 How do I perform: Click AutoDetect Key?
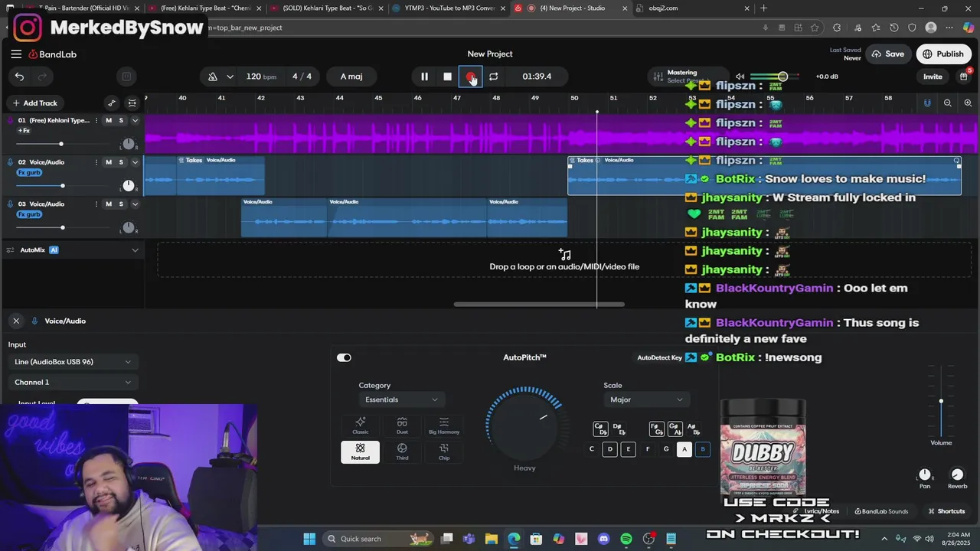pos(660,357)
